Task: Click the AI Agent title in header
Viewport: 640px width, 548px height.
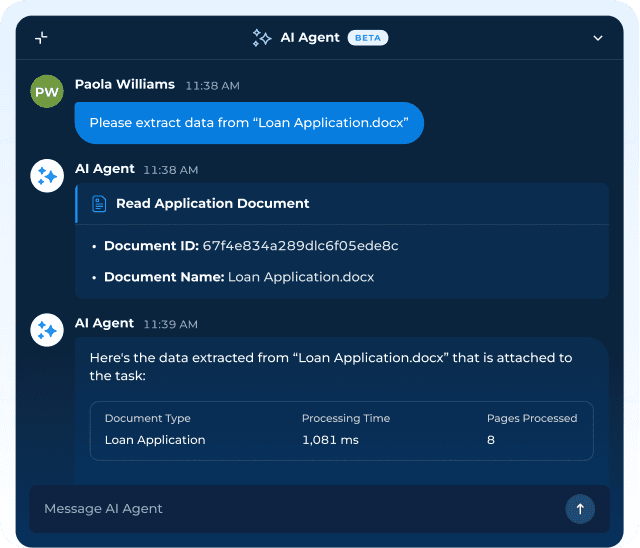Action: pyautogui.click(x=310, y=38)
